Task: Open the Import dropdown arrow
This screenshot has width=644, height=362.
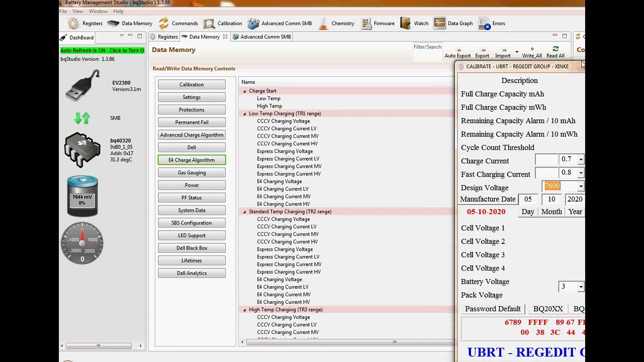Action: (517, 52)
